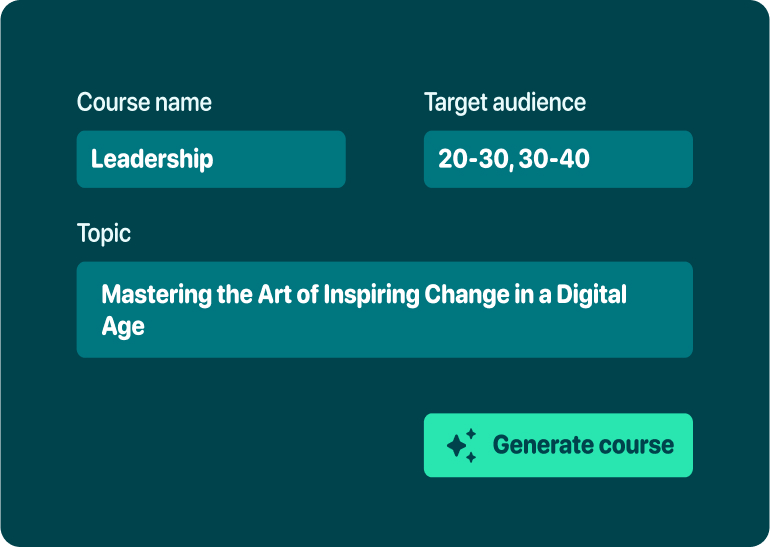Select the 30-40 audience value
This screenshot has width=770, height=547.
point(554,159)
